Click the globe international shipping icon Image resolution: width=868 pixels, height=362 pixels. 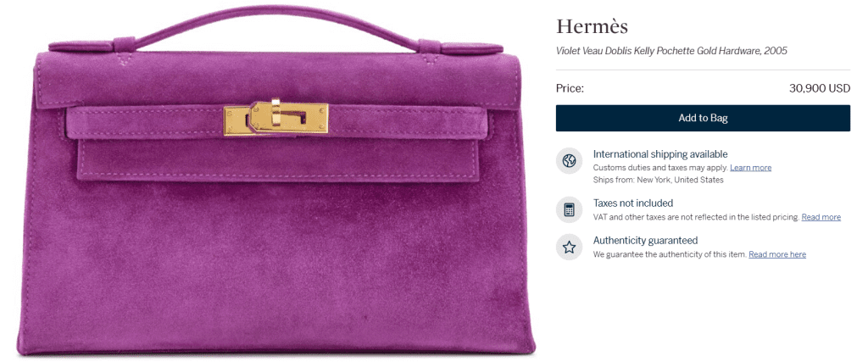point(569,161)
